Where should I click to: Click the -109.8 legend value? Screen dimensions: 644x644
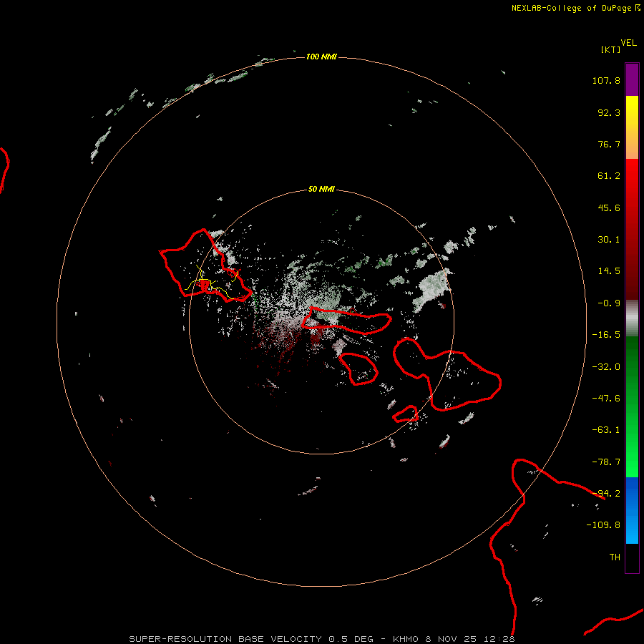pos(604,525)
